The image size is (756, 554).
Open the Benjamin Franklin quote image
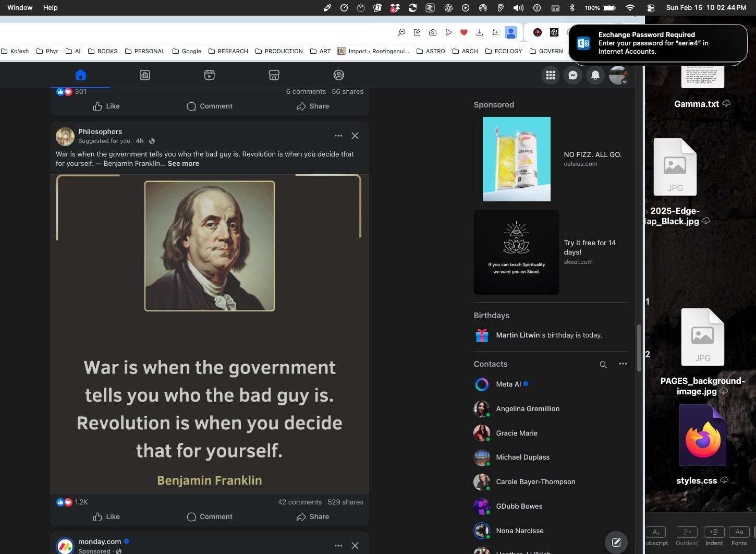[210, 334]
